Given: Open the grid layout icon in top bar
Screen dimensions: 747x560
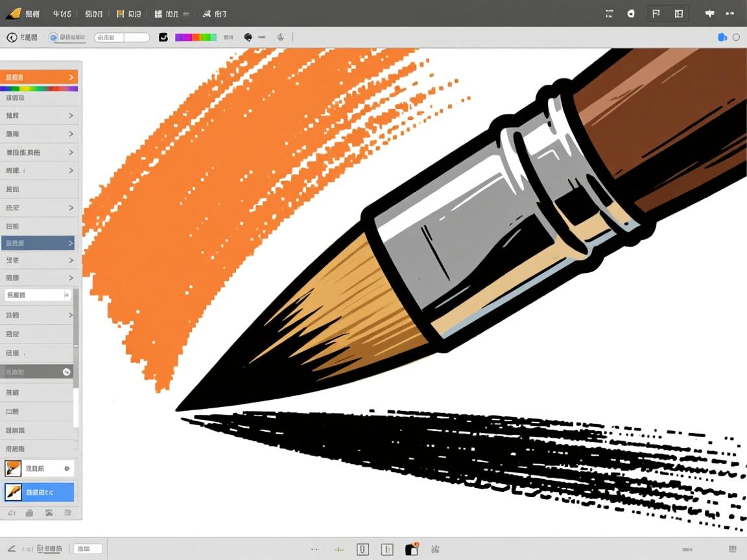Looking at the screenshot, I should (678, 14).
